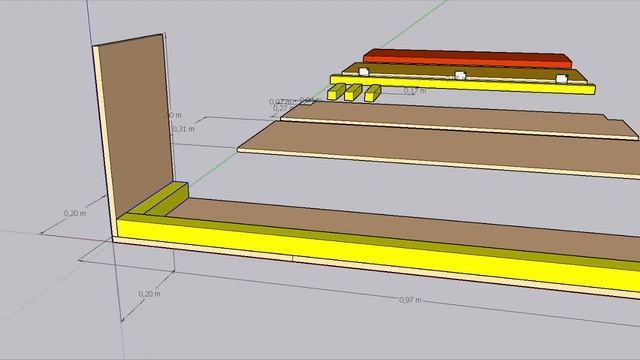The width and height of the screenshot is (640, 360).
Task: Select the leftmost white cube on the strip
Action: click(363, 72)
